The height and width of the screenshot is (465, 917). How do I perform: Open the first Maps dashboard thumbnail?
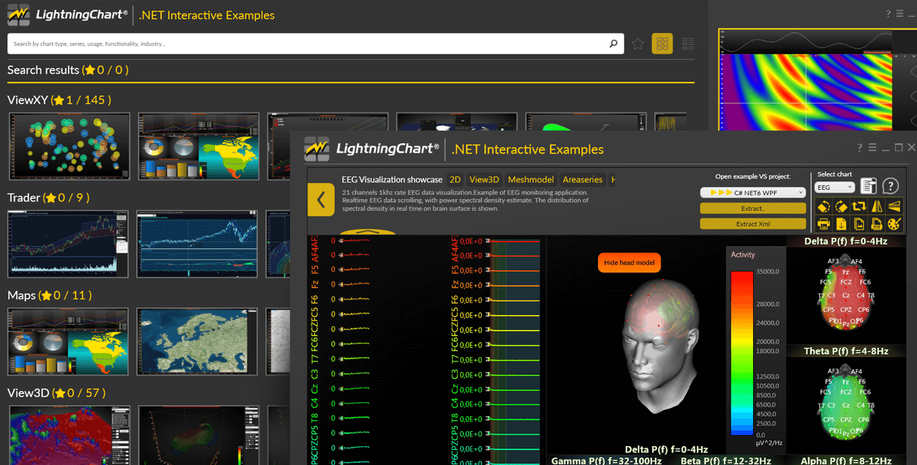tap(68, 342)
